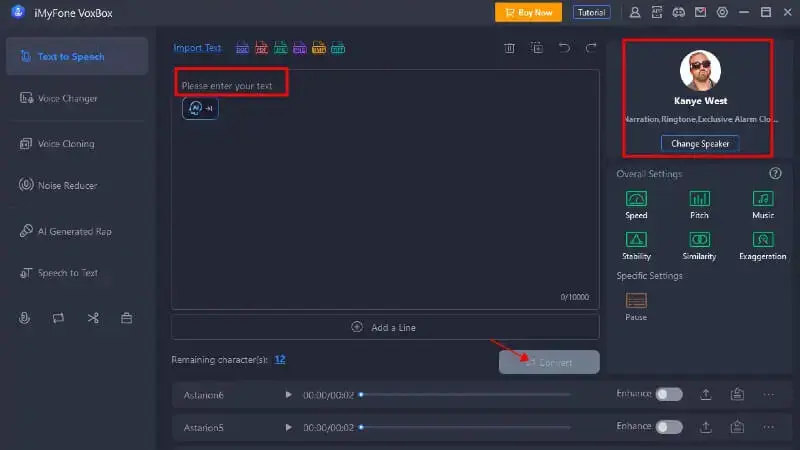This screenshot has height=450, width=800.
Task: Export the Astarion6 audio
Action: [706, 394]
